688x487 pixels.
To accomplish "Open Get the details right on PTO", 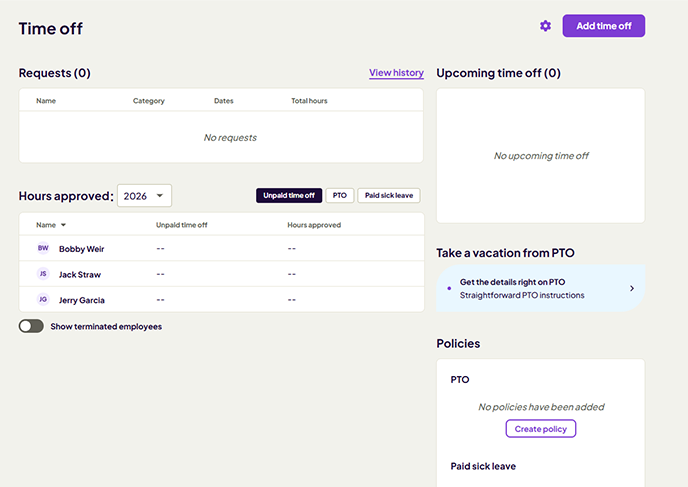I will (x=512, y=282).
